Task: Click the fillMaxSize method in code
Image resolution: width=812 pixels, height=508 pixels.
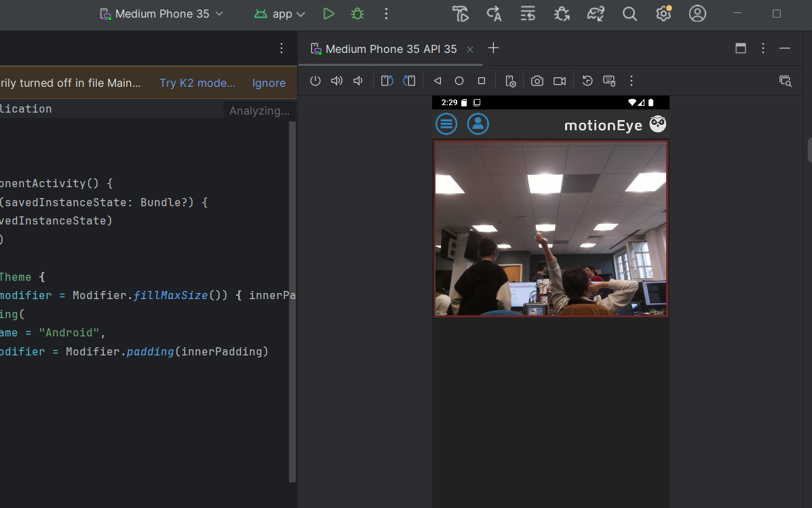Action: point(170,295)
